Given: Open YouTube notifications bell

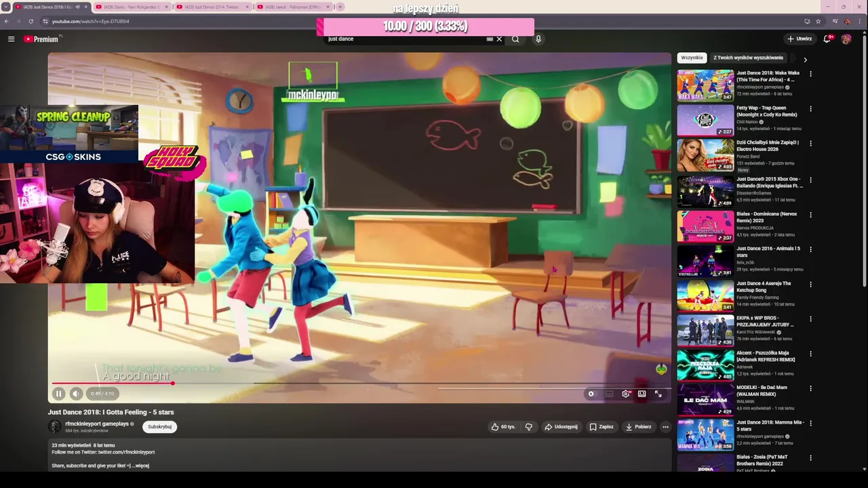Looking at the screenshot, I should (x=827, y=39).
